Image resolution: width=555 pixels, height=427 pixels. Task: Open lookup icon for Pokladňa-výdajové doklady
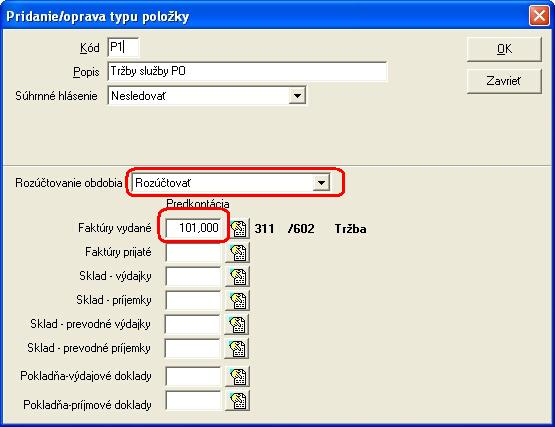[238, 376]
